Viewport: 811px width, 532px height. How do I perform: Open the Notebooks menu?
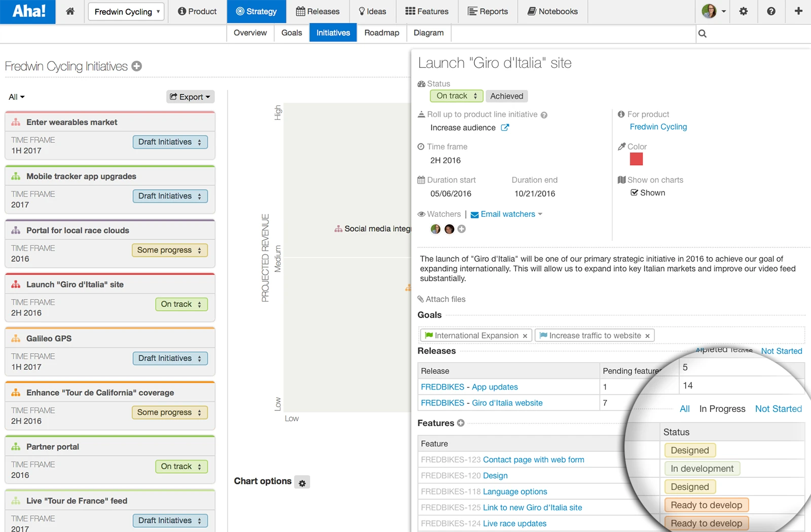(x=553, y=11)
